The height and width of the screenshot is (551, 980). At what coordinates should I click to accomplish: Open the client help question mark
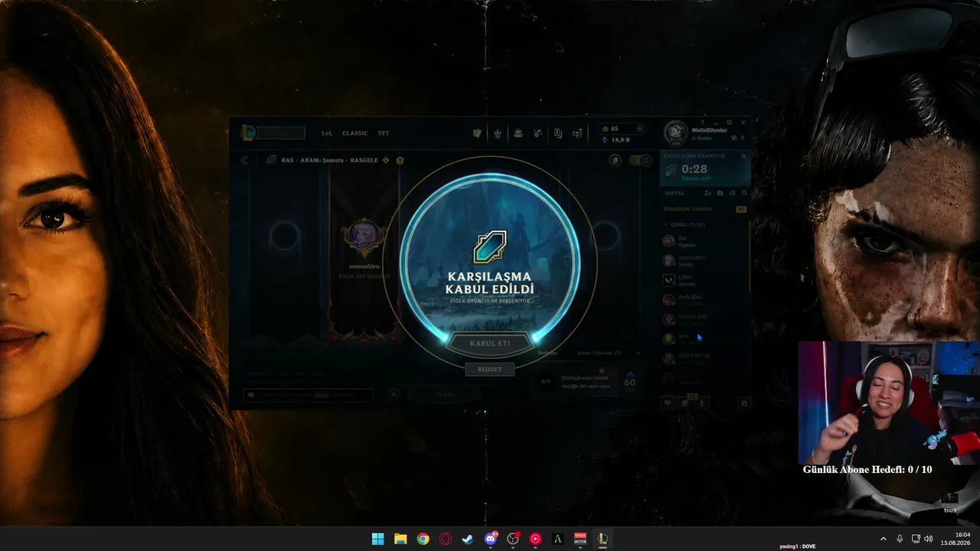tap(703, 122)
